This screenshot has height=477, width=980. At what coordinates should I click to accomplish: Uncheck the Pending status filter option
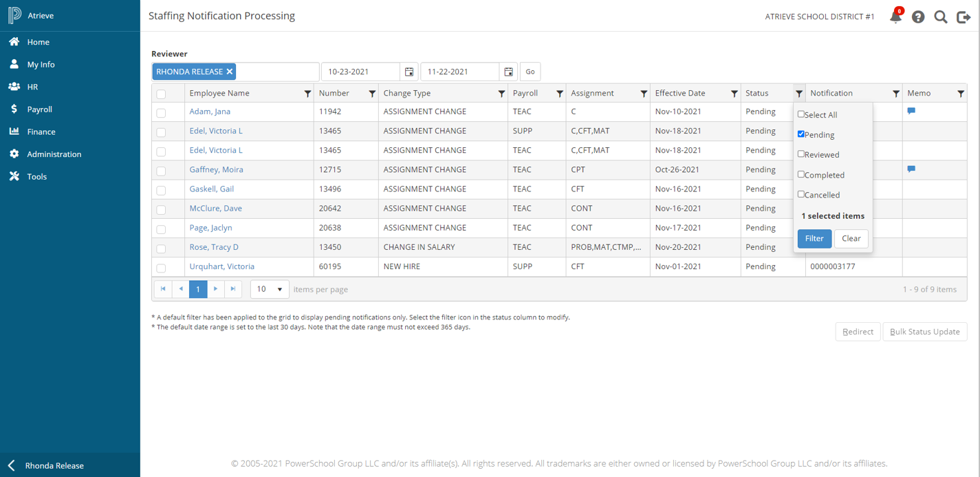pos(801,134)
